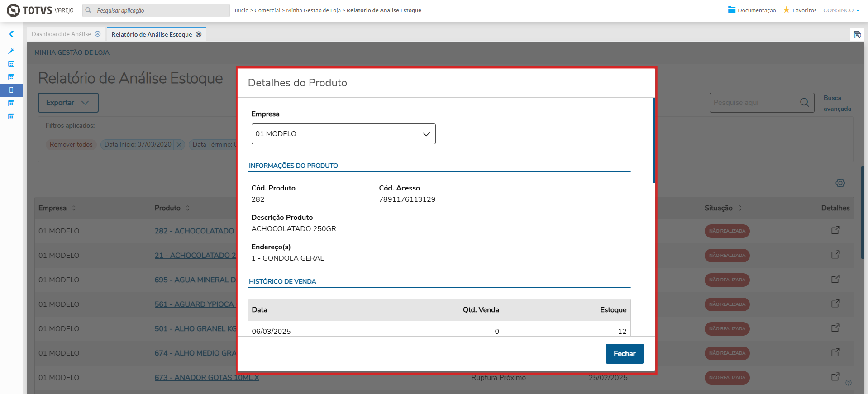The image size is (868, 394).
Task: Focus the Pesquisar aplicação search field
Action: pos(162,10)
